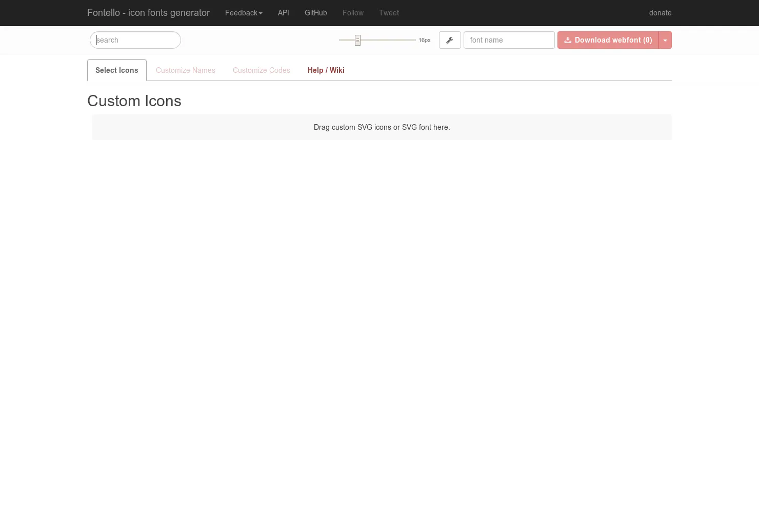This screenshot has height=532, width=759.
Task: Select the Select Icons tab
Action: (117, 70)
